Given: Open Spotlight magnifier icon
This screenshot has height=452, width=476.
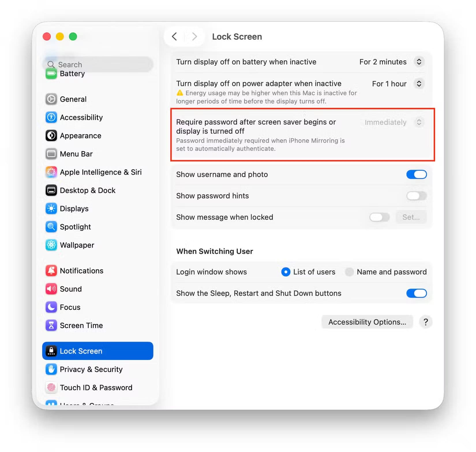Looking at the screenshot, I should point(51,227).
